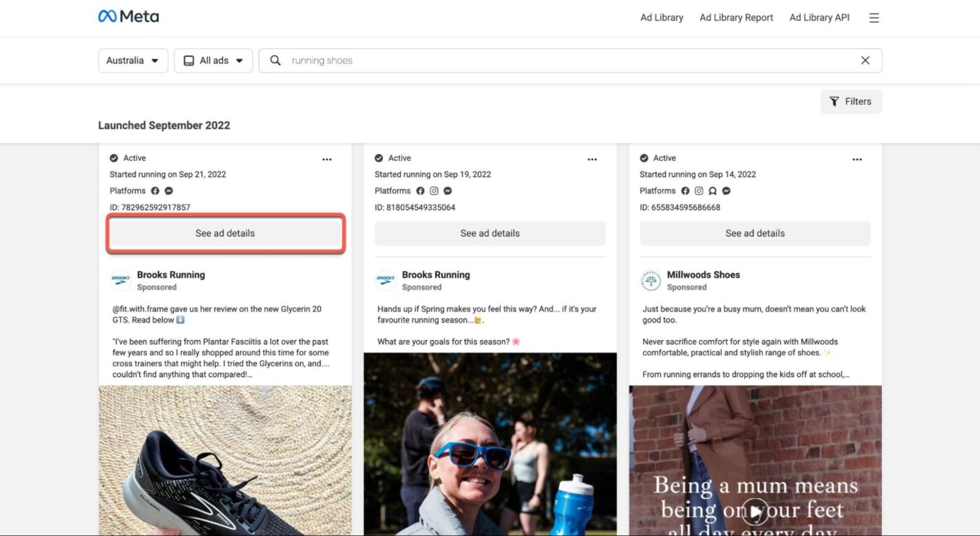Click the search magnifier icon
Image resolution: width=980 pixels, height=536 pixels.
275,60
